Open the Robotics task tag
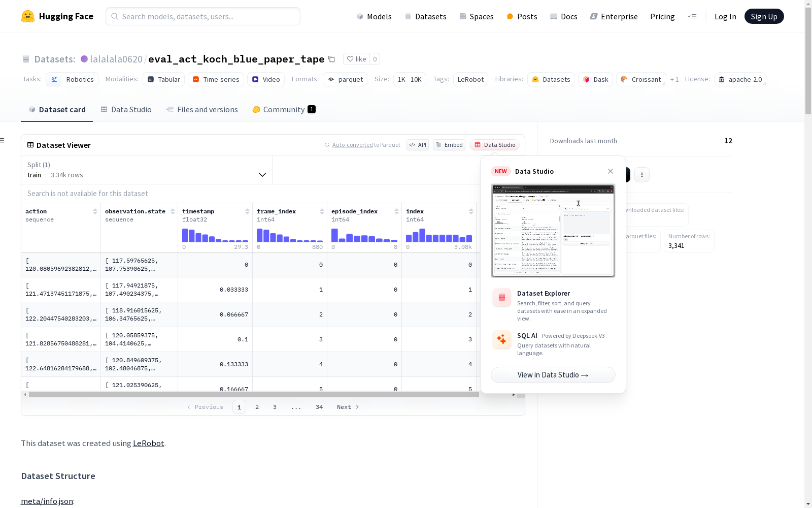Screen dimensions: 812x508 point(72,79)
